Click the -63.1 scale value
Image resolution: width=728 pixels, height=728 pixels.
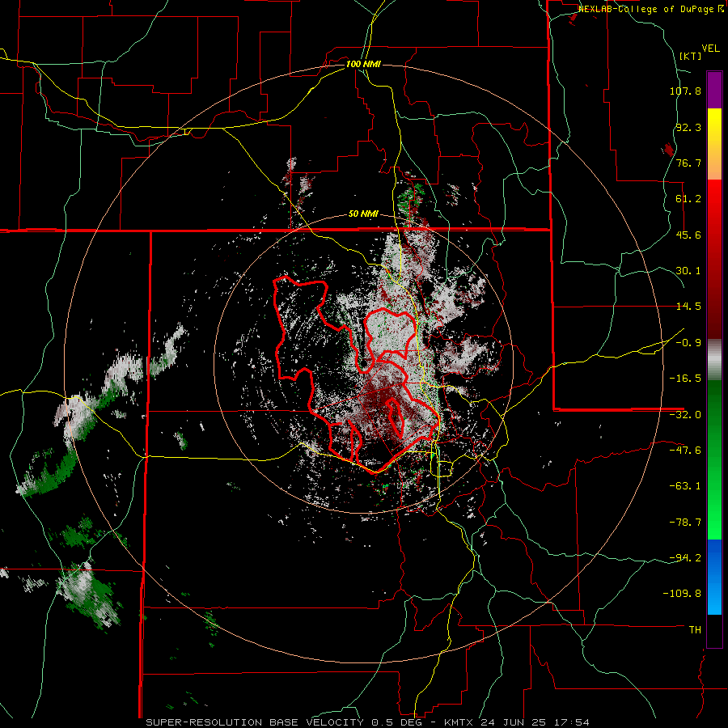(x=685, y=486)
